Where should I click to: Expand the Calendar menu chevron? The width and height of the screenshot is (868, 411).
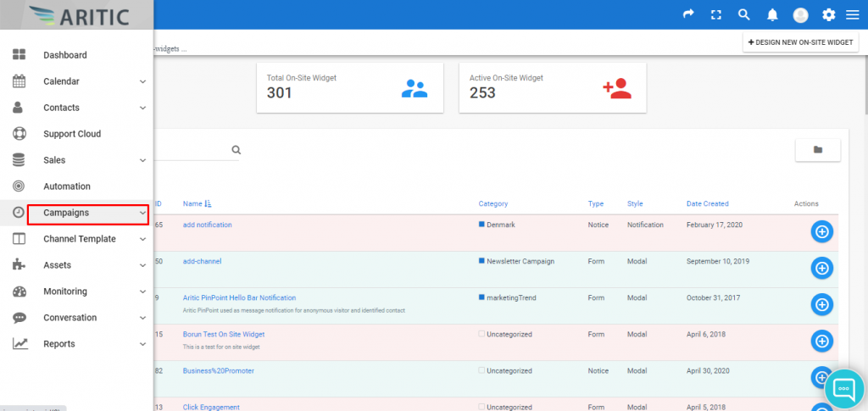pos(142,82)
